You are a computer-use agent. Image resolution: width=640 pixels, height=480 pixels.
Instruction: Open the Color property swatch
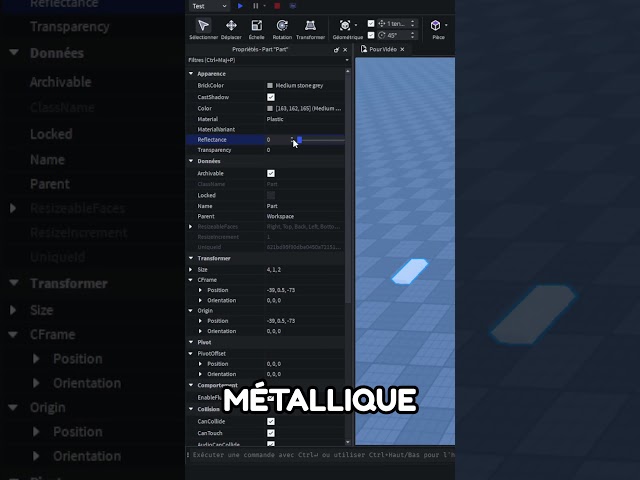tap(270, 108)
